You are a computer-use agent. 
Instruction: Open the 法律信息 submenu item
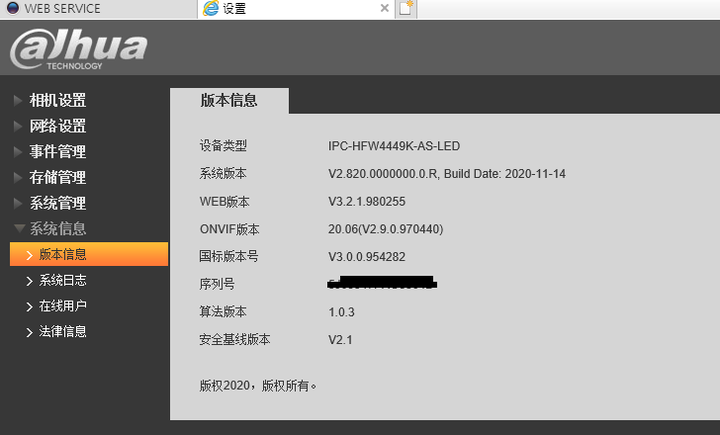pos(62,332)
